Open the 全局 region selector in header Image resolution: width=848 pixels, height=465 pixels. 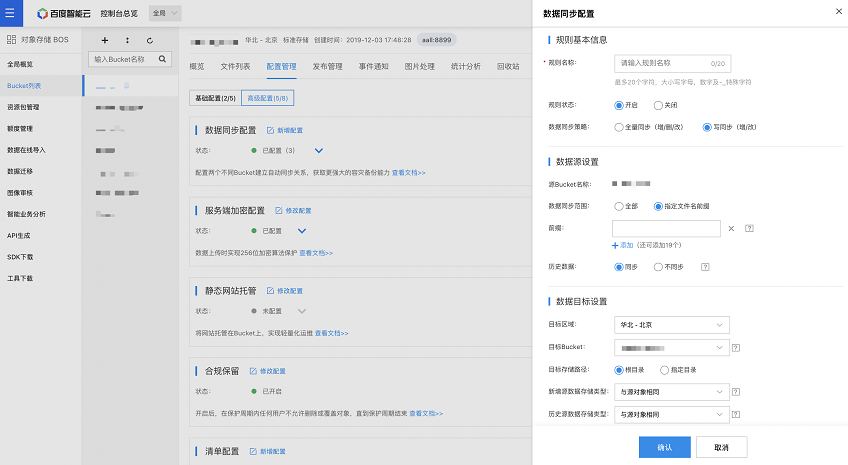coord(165,13)
